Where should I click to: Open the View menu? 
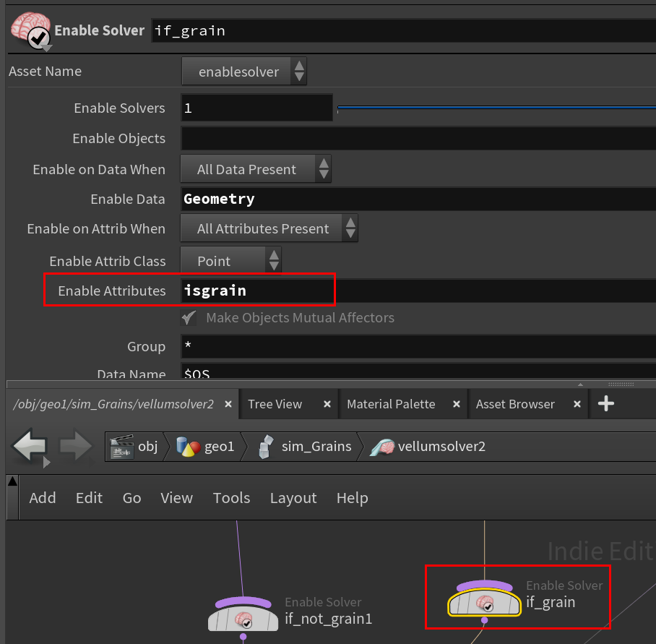(176, 498)
